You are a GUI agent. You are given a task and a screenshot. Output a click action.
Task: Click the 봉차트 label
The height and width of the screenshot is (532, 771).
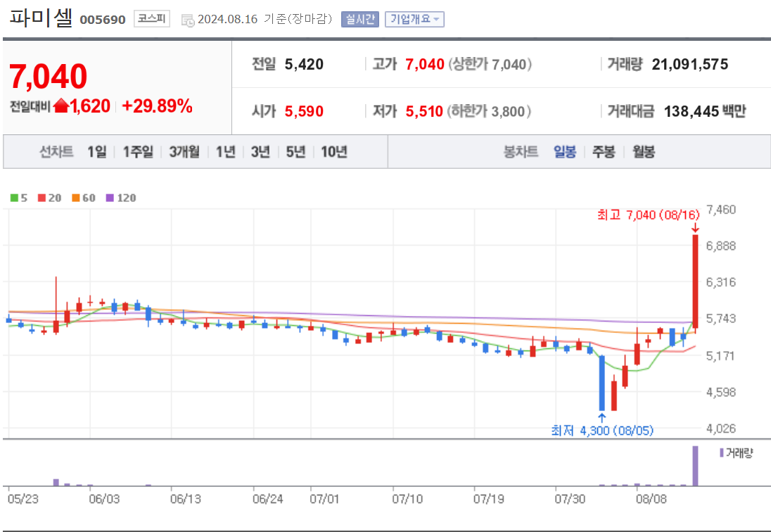(521, 152)
